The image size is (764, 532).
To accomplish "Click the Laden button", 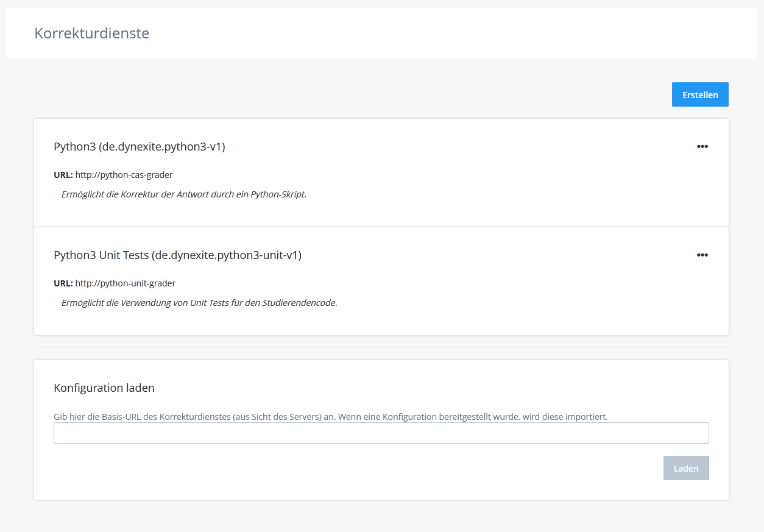I will (x=686, y=468).
